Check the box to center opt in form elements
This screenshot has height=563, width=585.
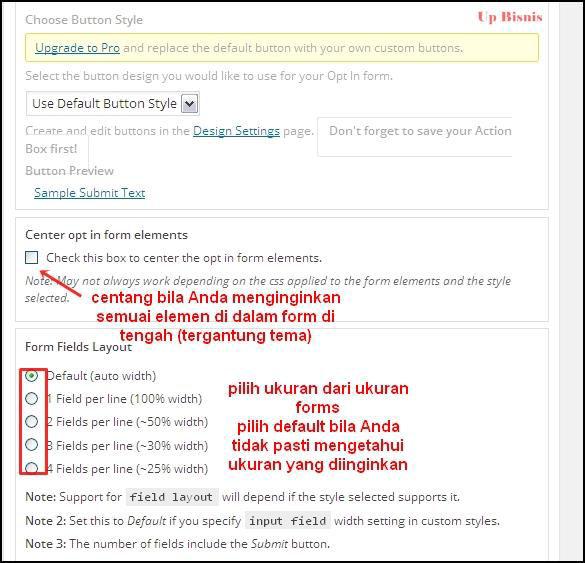click(32, 257)
